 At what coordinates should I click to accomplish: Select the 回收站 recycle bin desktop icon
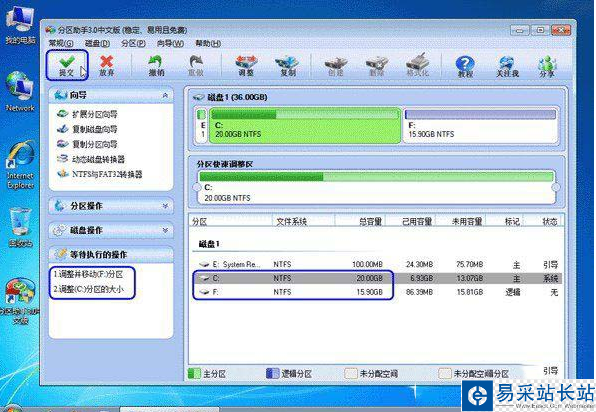pos(21,227)
